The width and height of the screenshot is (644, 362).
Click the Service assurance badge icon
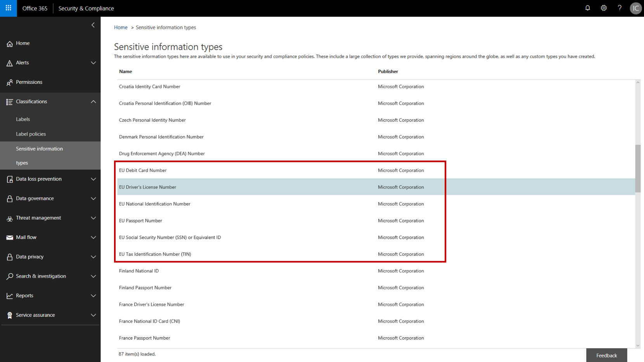tap(10, 315)
